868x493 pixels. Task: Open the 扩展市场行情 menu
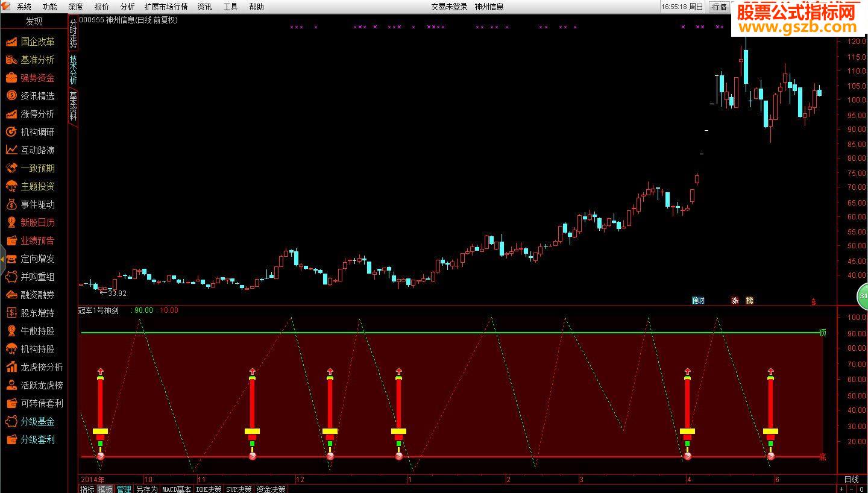166,7
